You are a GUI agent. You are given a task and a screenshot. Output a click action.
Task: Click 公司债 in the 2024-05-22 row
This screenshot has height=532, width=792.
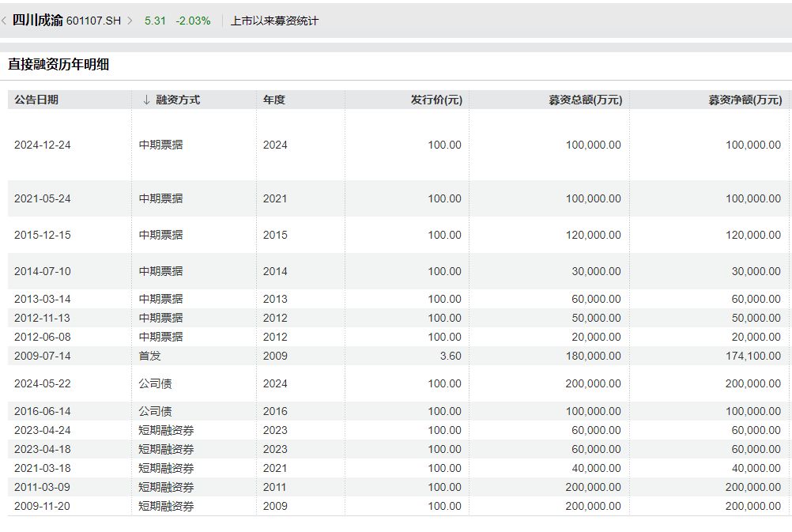[155, 383]
